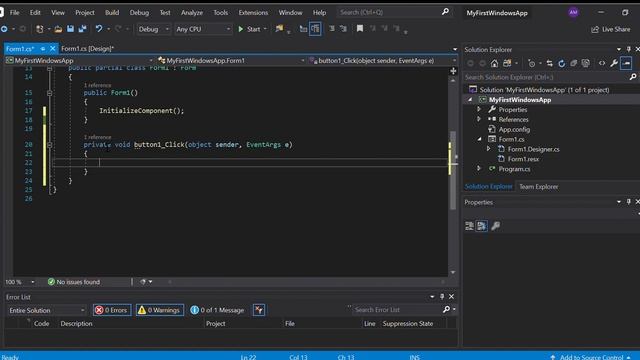This screenshot has width=640, height=360.
Task: Click the Property Pages wrench in Properties
Action: [496, 226]
